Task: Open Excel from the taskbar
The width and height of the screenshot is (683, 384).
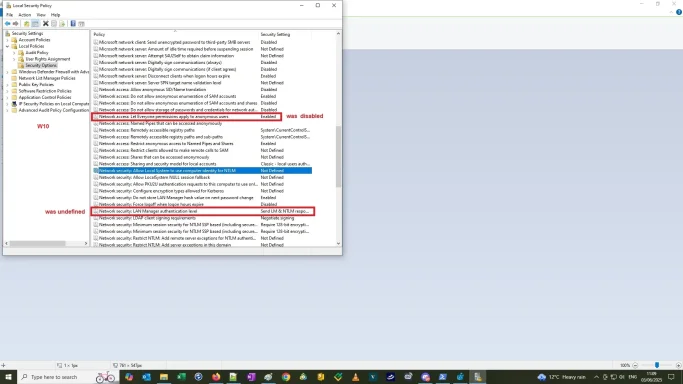Action: pos(181,377)
